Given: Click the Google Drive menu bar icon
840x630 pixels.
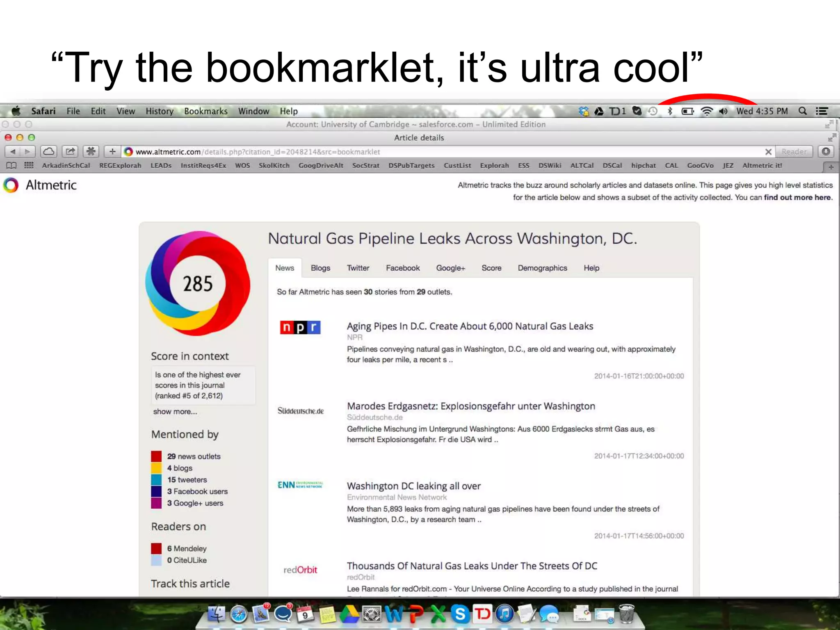Looking at the screenshot, I should [599, 111].
